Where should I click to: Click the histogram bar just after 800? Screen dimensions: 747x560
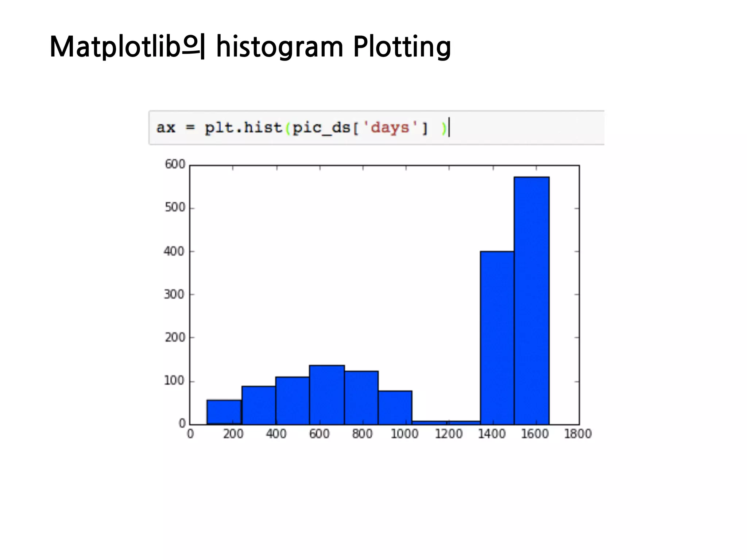[x=361, y=397]
